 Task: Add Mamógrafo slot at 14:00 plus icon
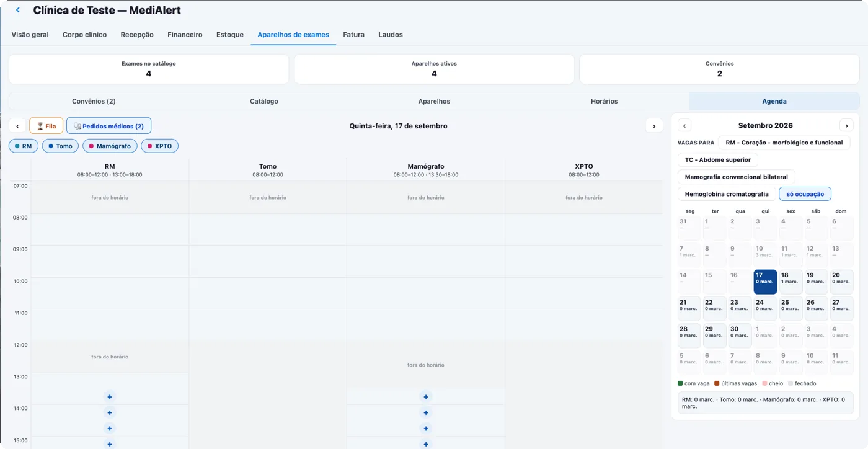point(426,413)
